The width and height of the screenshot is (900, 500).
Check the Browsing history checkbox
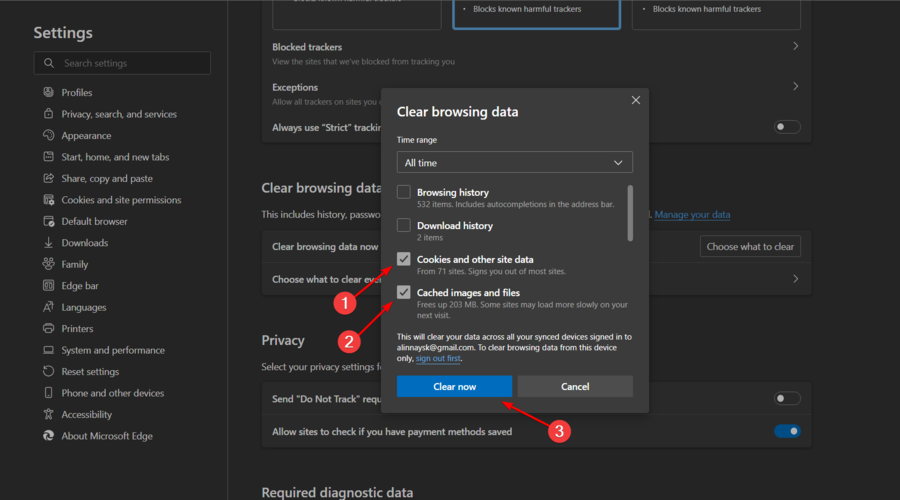tap(404, 192)
